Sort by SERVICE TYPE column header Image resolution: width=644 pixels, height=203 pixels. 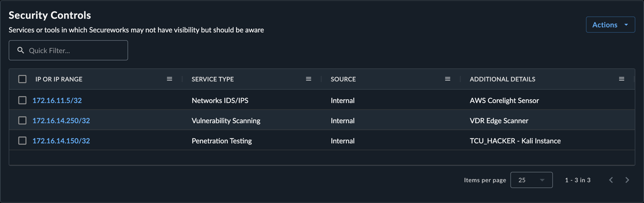click(213, 79)
